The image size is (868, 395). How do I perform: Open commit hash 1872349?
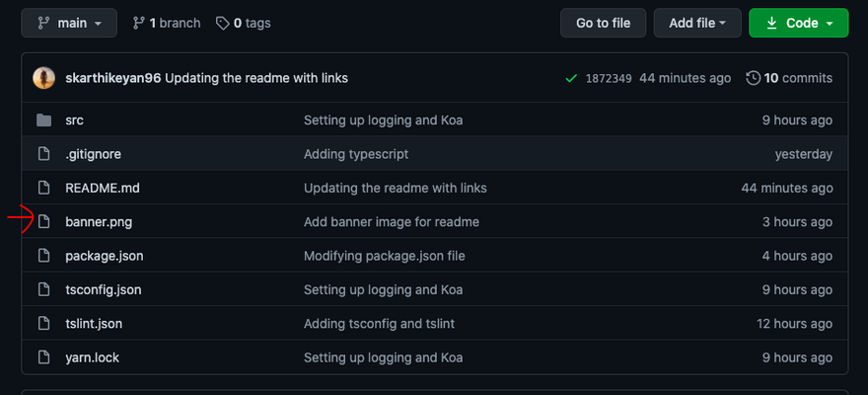609,78
